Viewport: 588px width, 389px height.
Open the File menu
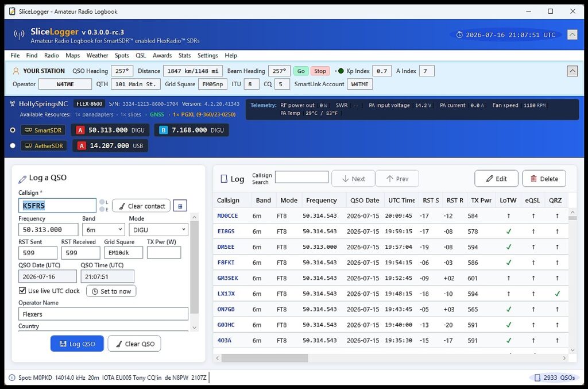15,55
